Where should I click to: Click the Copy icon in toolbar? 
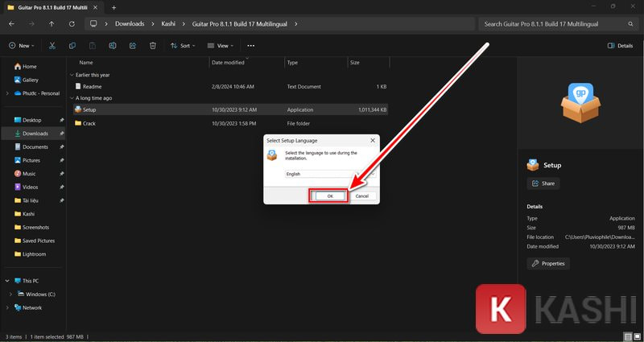pyautogui.click(x=72, y=46)
